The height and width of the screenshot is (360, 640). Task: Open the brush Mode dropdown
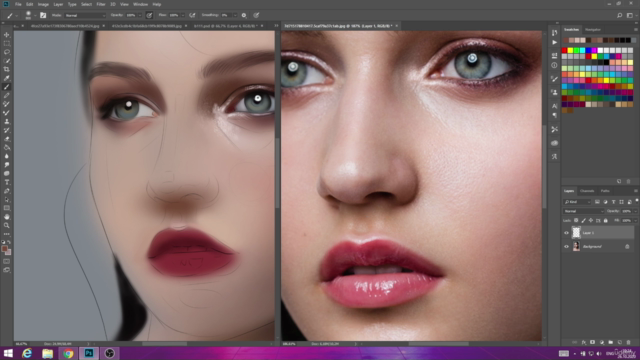click(85, 15)
